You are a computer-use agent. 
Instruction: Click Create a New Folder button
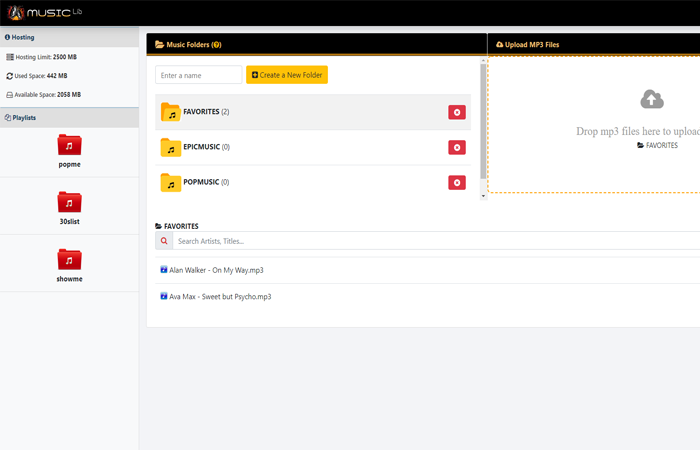(287, 75)
